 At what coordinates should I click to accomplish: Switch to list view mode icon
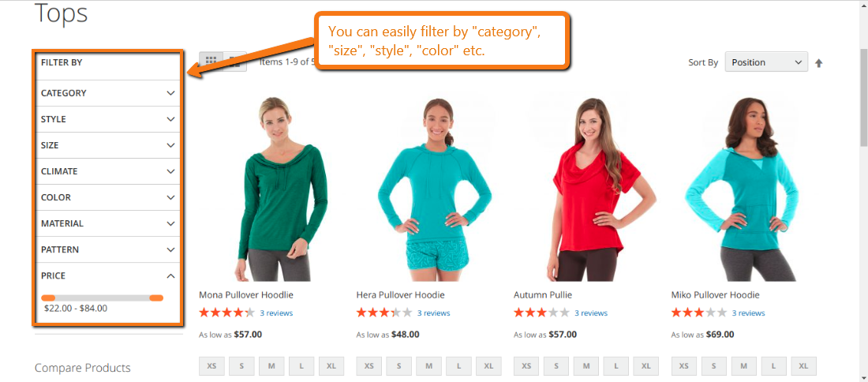click(x=234, y=62)
